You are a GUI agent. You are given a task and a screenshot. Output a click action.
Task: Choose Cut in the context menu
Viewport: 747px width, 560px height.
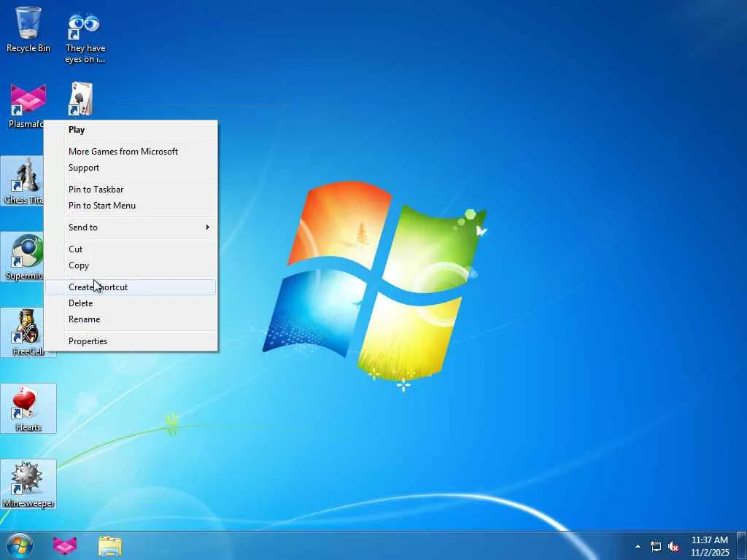[x=131, y=249]
